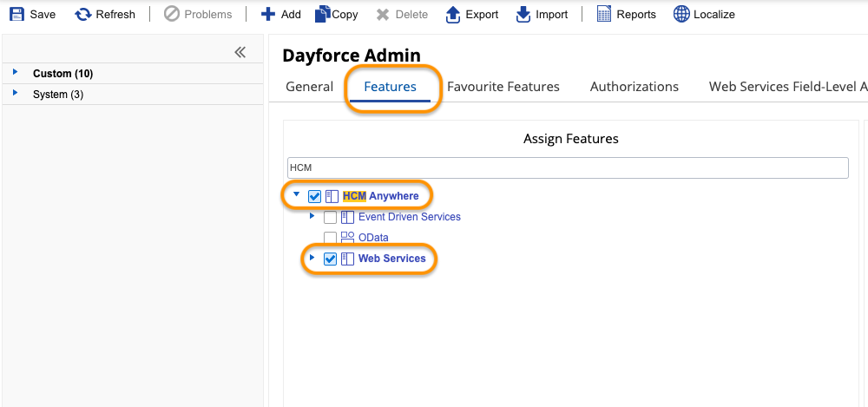The height and width of the screenshot is (407, 868).
Task: Check the Event Driven Services checkbox
Action: pyautogui.click(x=330, y=217)
